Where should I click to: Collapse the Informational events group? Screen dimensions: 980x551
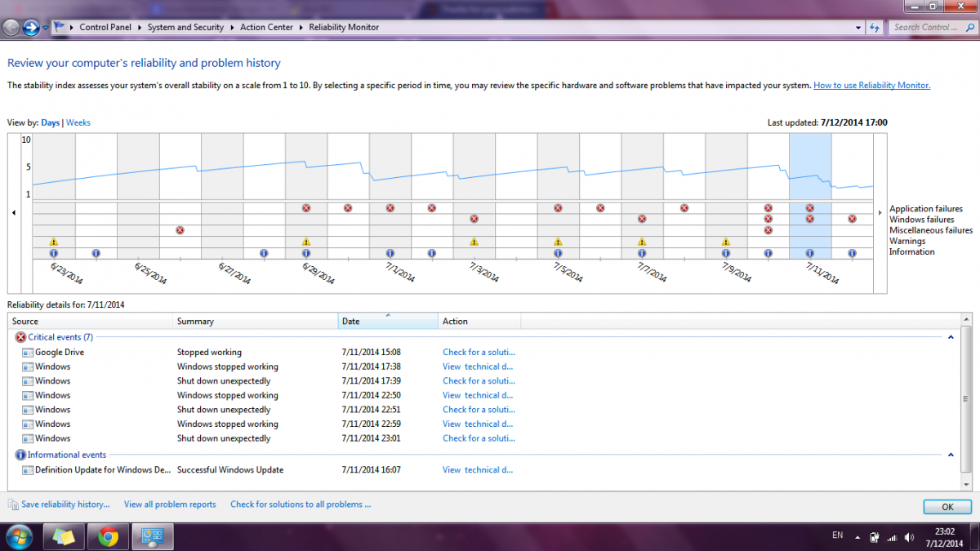tap(951, 455)
